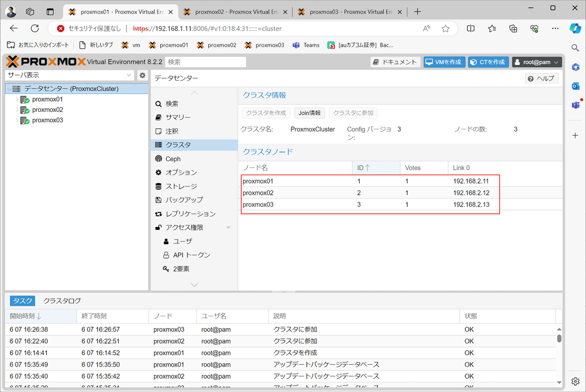The height and width of the screenshot is (392, 586).
Task: Select proxmox03 in the server tree
Action: click(47, 121)
